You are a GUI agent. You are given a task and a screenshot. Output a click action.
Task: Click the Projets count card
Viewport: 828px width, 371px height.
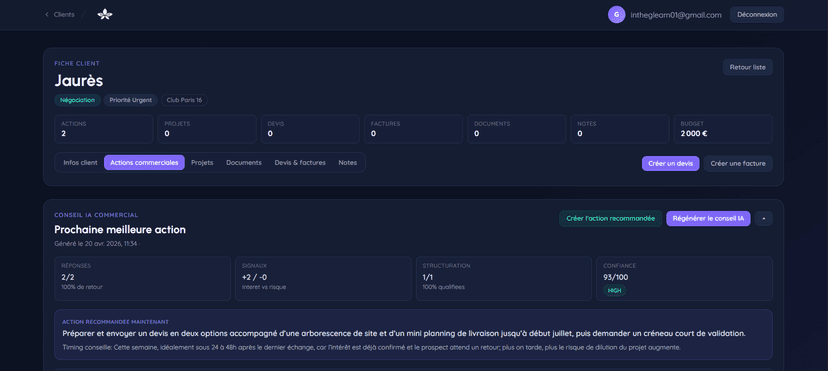[207, 129]
